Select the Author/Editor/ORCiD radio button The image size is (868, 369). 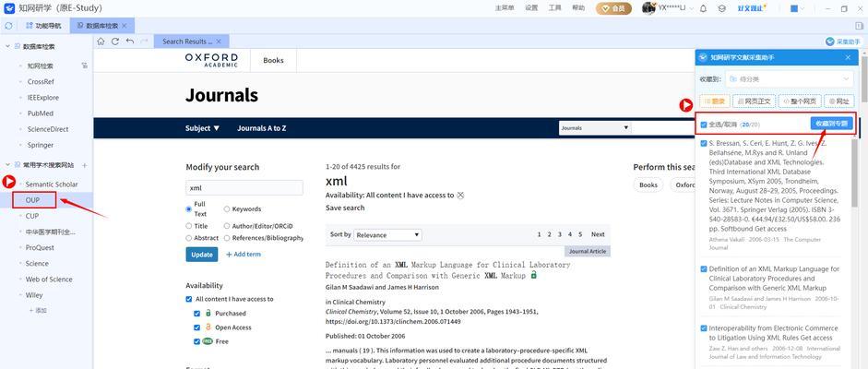[x=227, y=226]
